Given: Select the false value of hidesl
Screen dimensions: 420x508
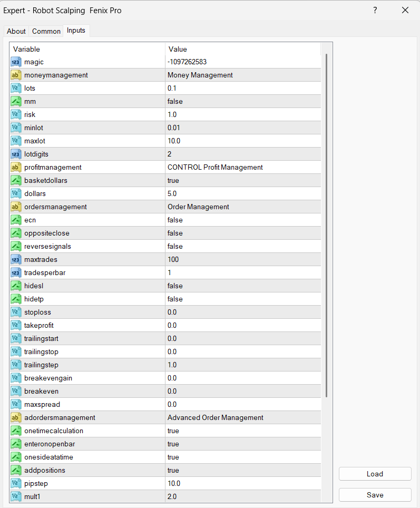Looking at the screenshot, I should (175, 286).
